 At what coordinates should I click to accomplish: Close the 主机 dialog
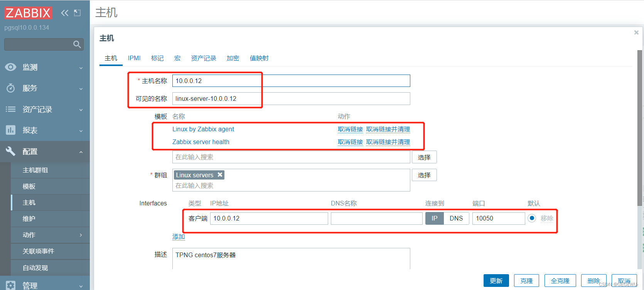tap(636, 32)
